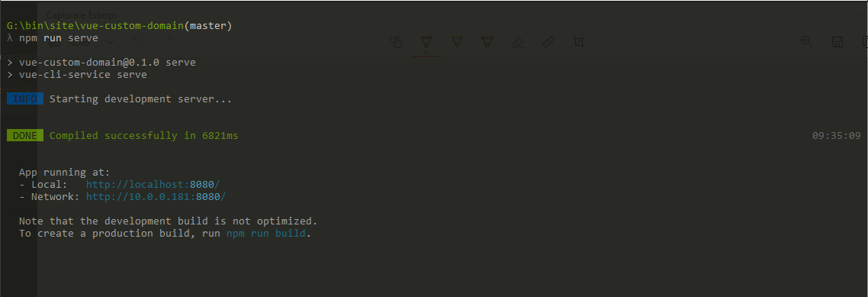Image resolution: width=868 pixels, height=297 pixels.
Task: Select the pencil tool
Action: [x=457, y=41]
